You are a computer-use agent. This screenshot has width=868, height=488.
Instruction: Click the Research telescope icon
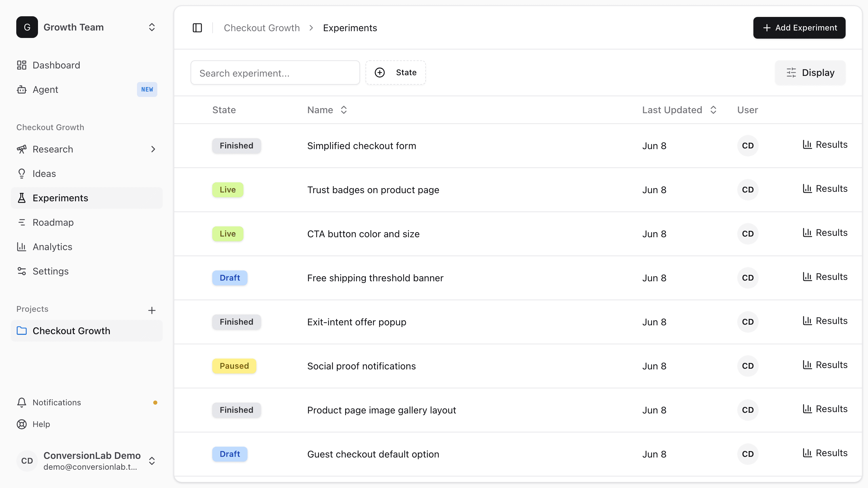pos(22,149)
